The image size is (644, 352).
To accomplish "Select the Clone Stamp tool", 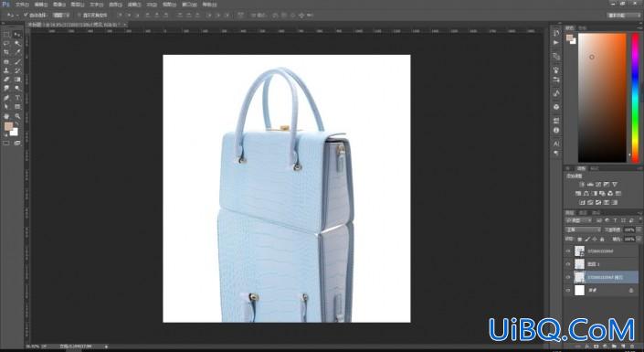I will (6, 70).
